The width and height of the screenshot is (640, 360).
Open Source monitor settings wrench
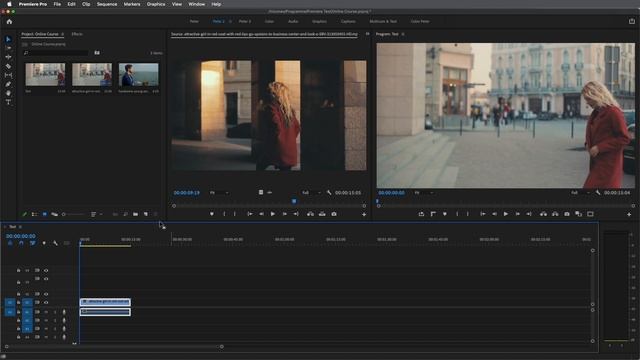(329, 193)
